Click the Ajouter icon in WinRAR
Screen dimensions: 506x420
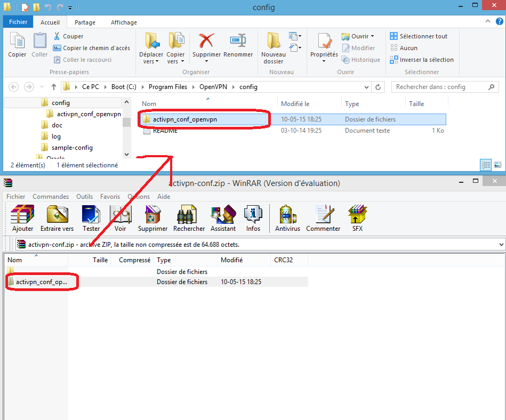(22, 215)
